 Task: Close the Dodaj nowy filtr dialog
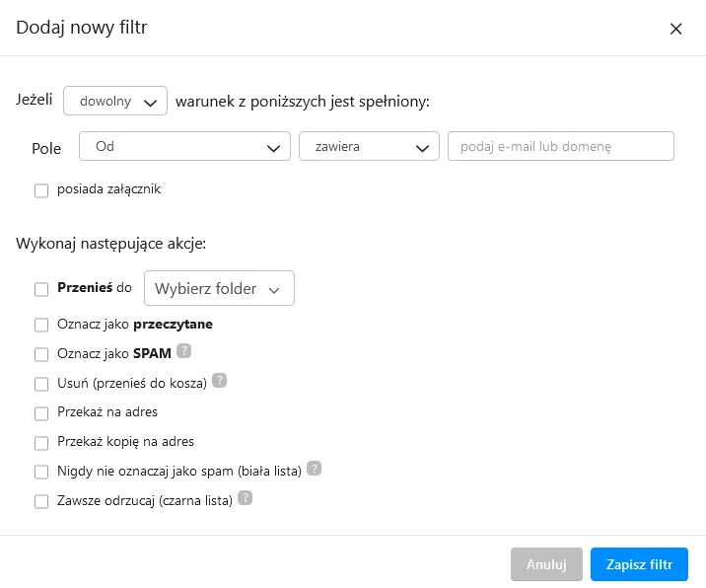pyautogui.click(x=675, y=29)
